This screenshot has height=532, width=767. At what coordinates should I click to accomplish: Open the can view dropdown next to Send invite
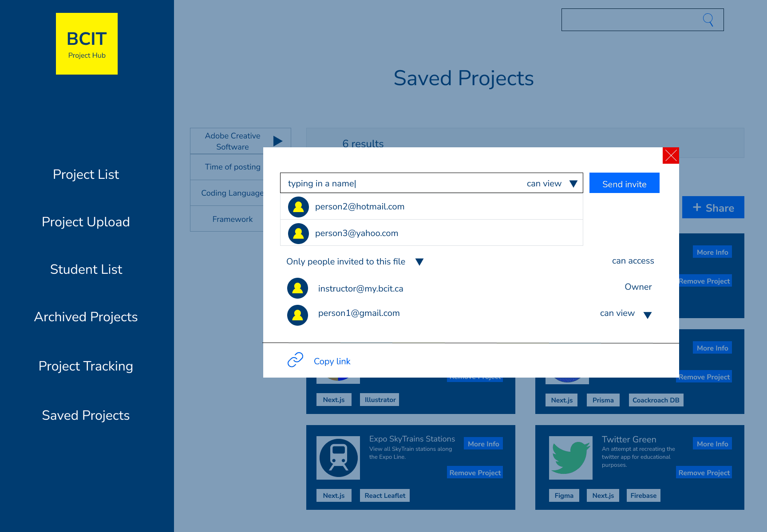click(574, 183)
